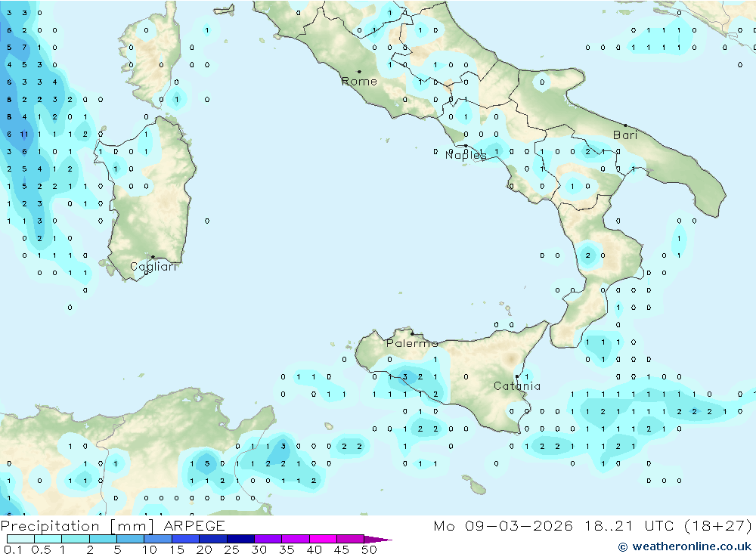Click the purple arrow tip at the legend's end

[x=378, y=539]
